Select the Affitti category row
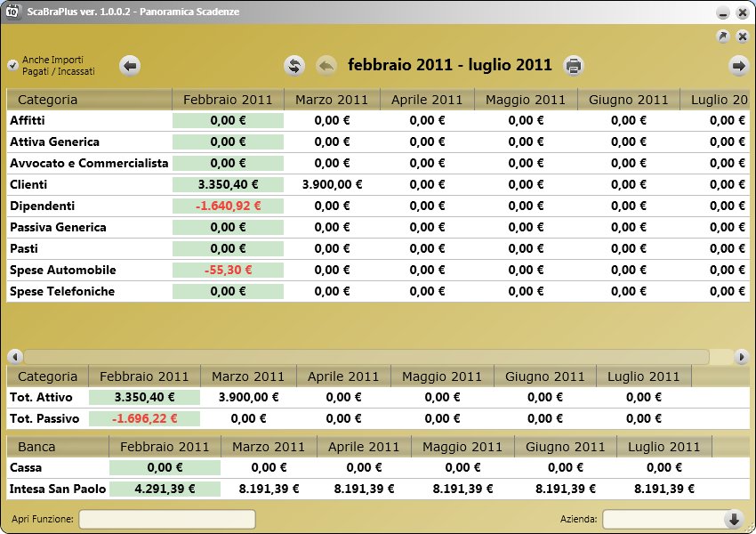Viewport: 756px width, 534px height. coord(378,121)
